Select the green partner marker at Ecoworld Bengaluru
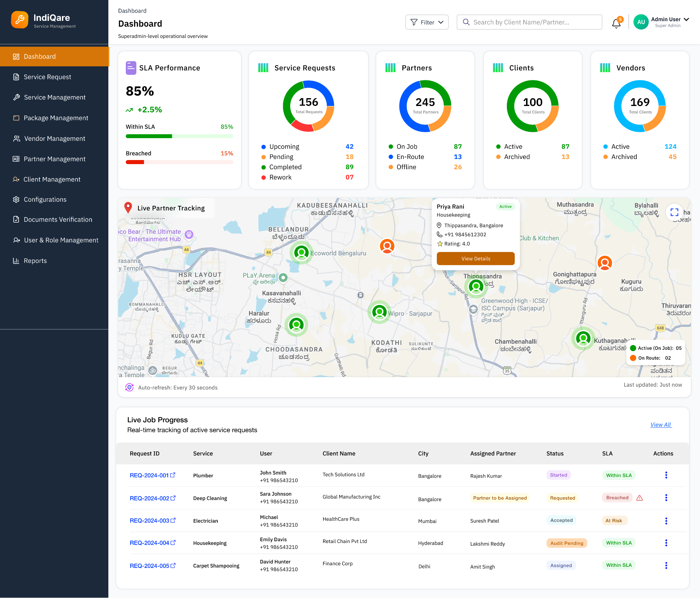 click(301, 253)
